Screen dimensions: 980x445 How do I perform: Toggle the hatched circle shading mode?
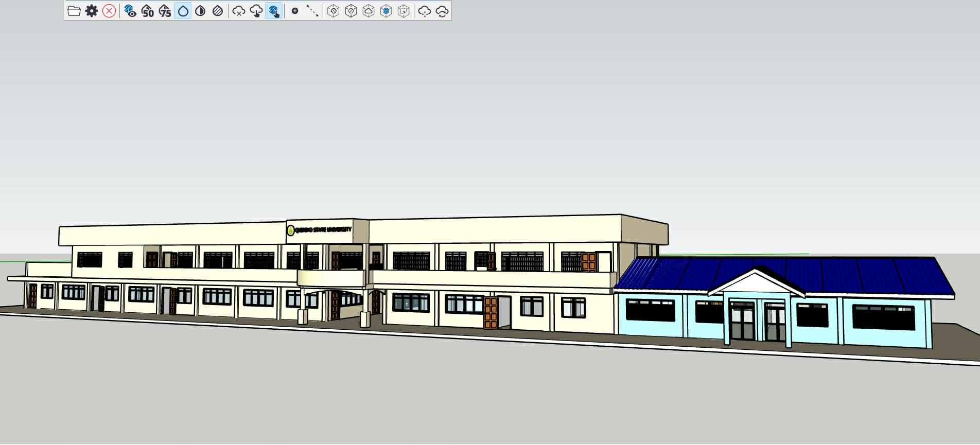tap(218, 11)
